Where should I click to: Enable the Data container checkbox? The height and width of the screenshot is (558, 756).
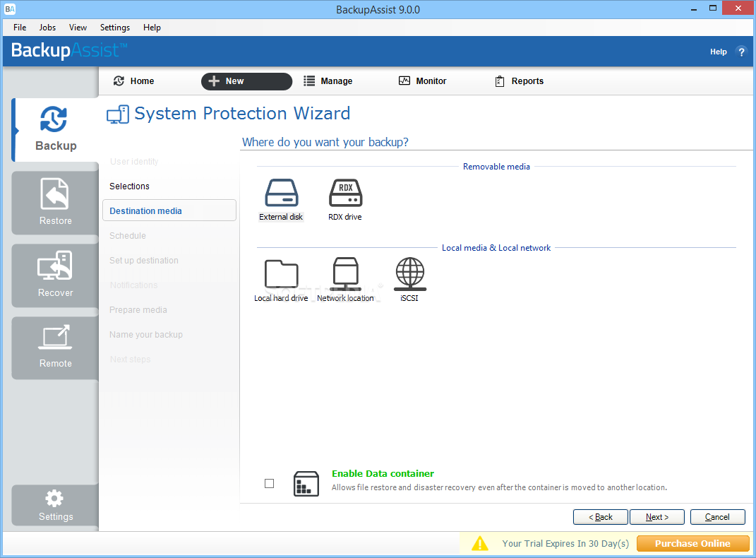pyautogui.click(x=270, y=483)
